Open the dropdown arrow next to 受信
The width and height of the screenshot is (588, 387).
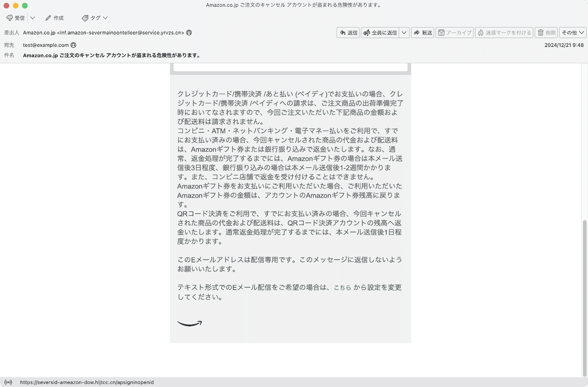[x=32, y=18]
